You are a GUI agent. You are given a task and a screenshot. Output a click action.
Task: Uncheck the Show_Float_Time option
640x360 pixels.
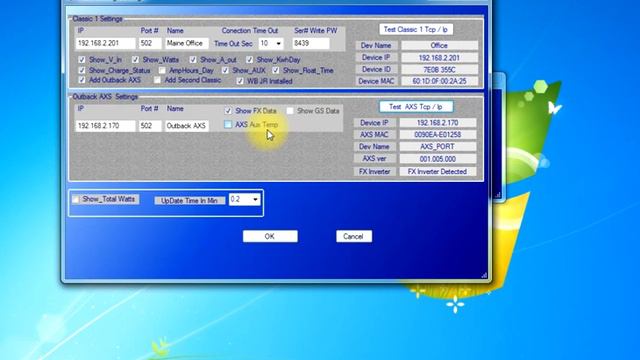click(276, 70)
